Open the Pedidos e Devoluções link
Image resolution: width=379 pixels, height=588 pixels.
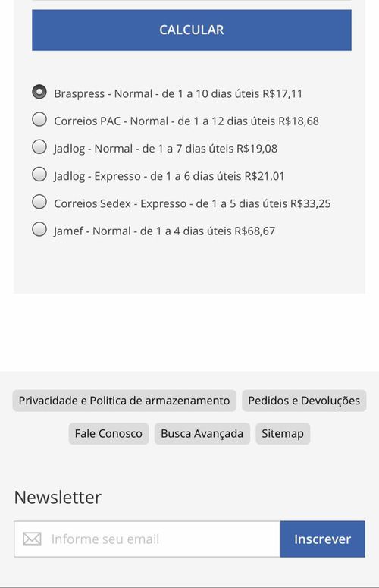(x=304, y=401)
